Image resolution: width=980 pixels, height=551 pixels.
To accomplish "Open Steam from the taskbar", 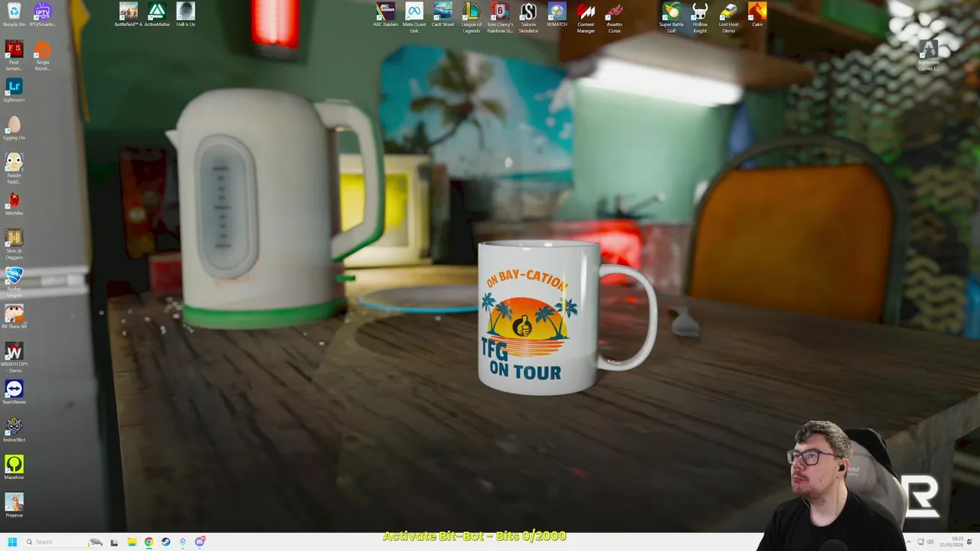I will [165, 542].
